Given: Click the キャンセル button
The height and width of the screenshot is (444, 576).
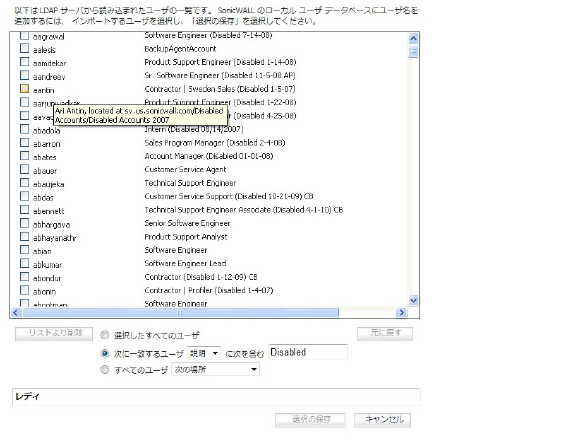Looking at the screenshot, I should (x=383, y=420).
